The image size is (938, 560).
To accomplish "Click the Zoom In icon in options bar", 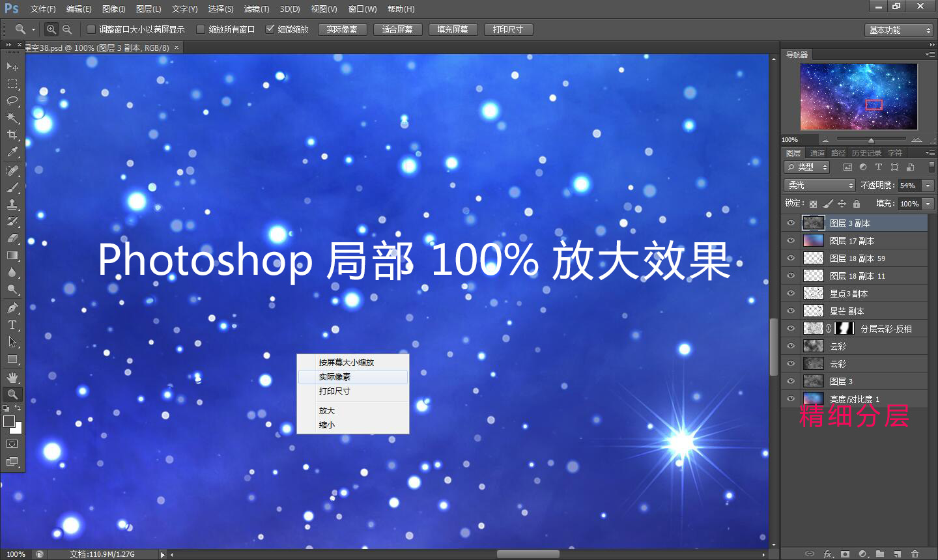I will 51,29.
